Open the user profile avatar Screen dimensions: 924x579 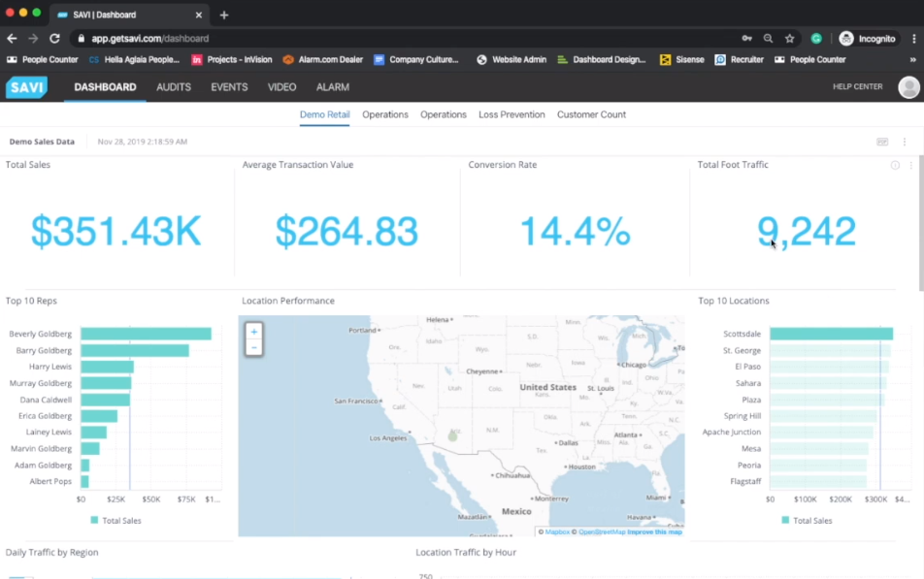908,87
